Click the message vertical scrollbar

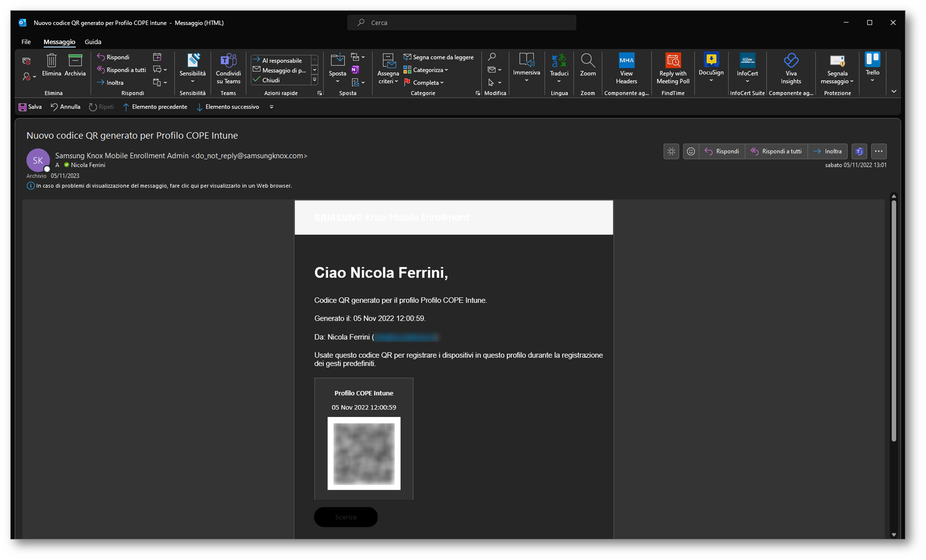click(894, 322)
